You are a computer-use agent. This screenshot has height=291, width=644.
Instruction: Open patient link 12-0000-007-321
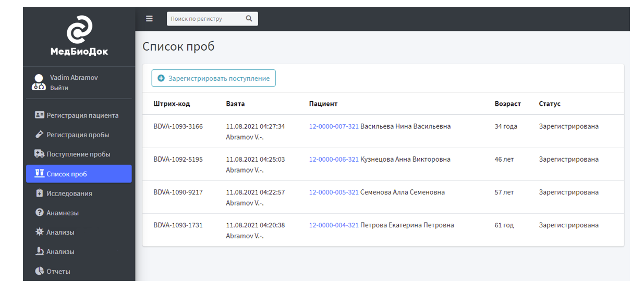tap(334, 127)
